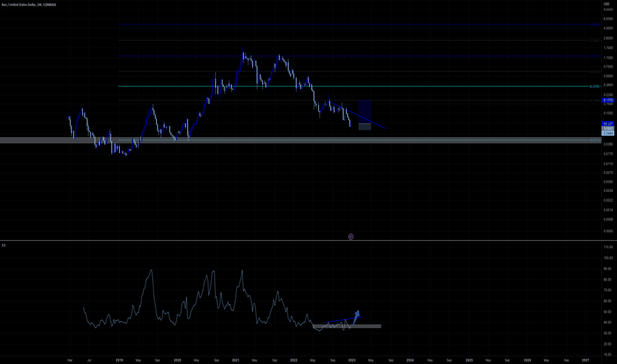This screenshot has width=617, height=364.
Task: Click the 4.0000 price axis label
Action: [608, 28]
